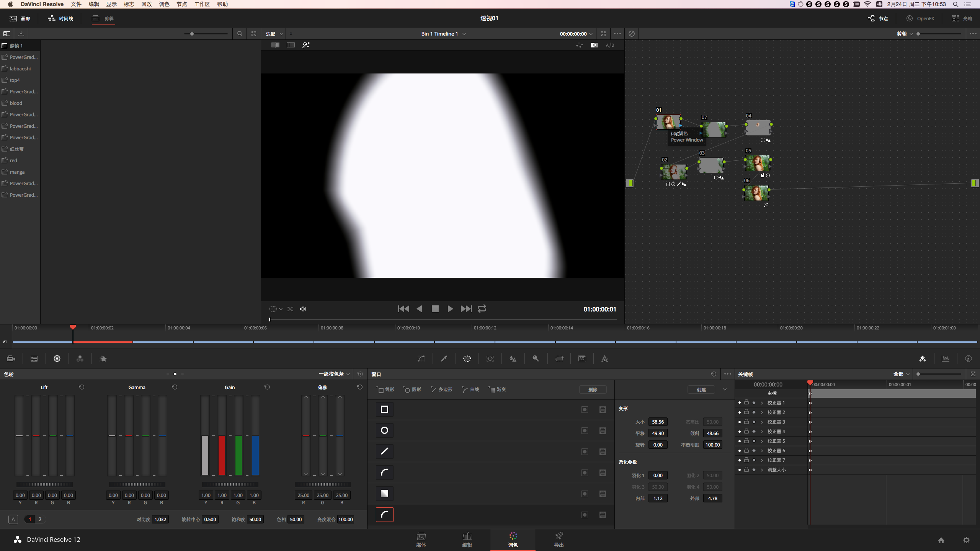Switch to the Deliver page tab
Image resolution: width=980 pixels, height=551 pixels.
pos(559,540)
